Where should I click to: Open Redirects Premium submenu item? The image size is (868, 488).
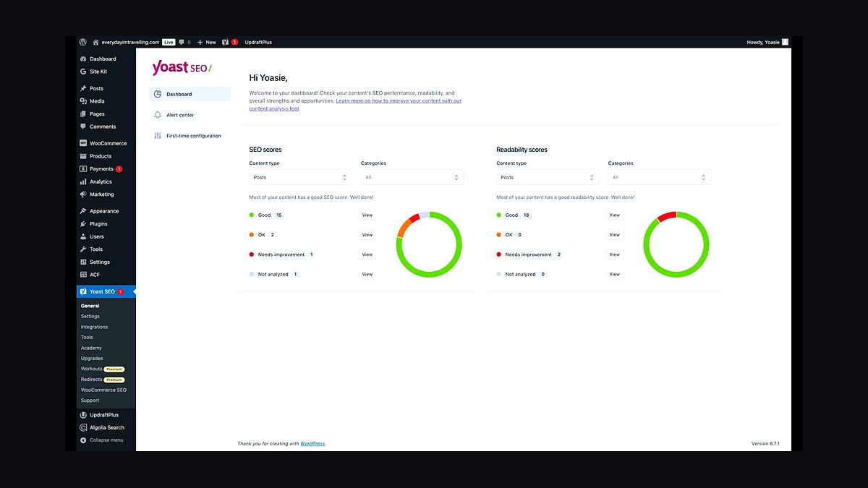103,380
